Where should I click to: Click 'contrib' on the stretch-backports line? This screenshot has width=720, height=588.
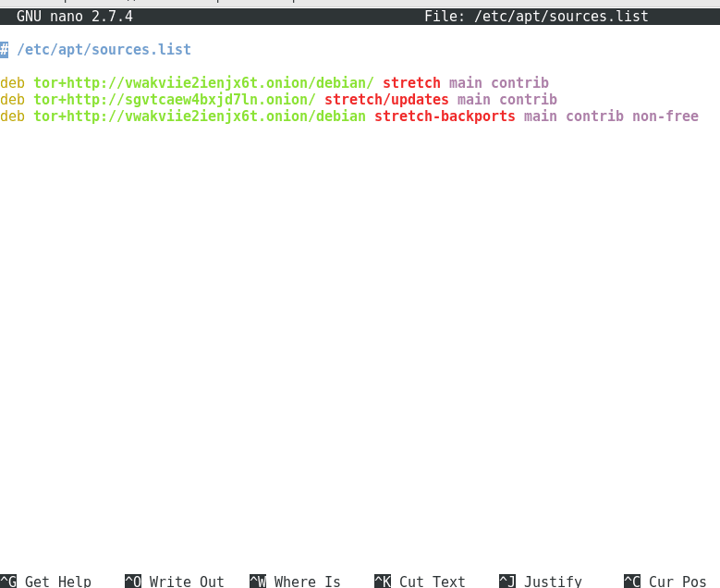(594, 116)
